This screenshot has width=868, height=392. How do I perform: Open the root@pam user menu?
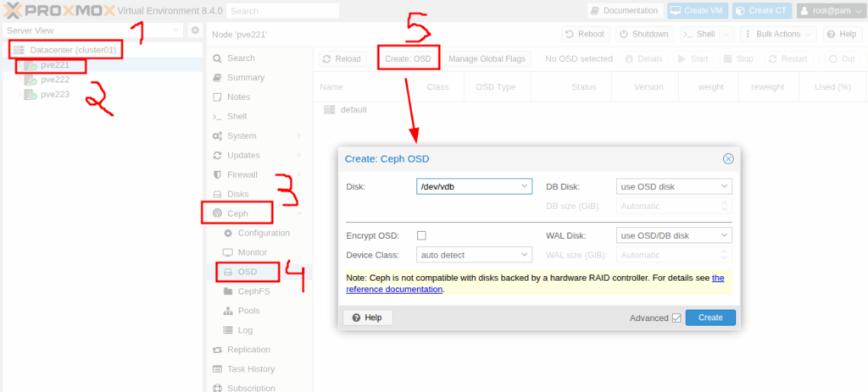[829, 10]
